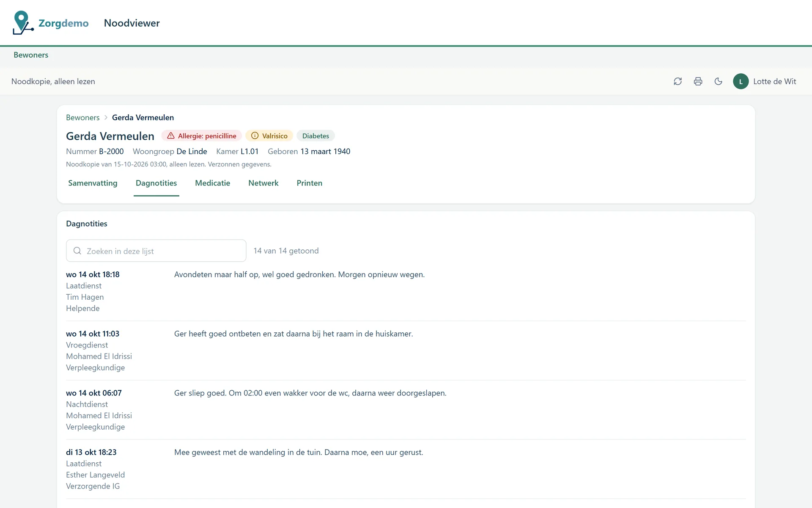Image resolution: width=812 pixels, height=508 pixels.
Task: Click the Lotte de Wit username
Action: coord(774,81)
